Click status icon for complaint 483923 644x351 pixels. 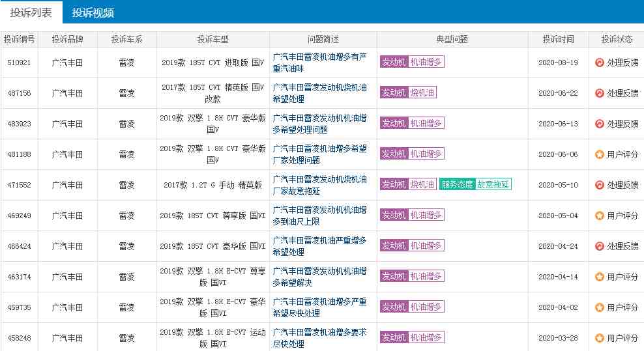coord(600,124)
